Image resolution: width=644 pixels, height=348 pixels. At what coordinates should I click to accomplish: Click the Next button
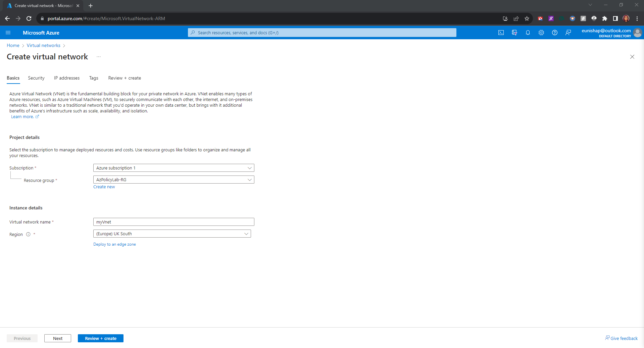(x=58, y=338)
